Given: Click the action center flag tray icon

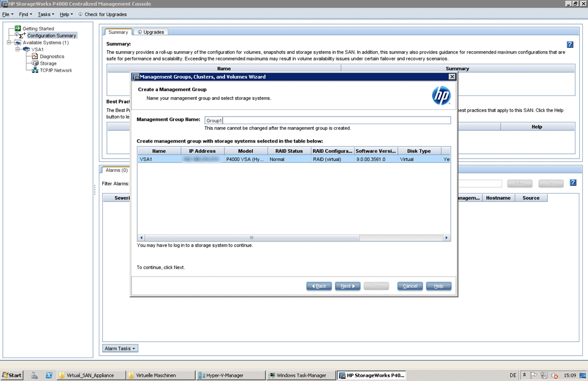Looking at the screenshot, I should point(534,375).
